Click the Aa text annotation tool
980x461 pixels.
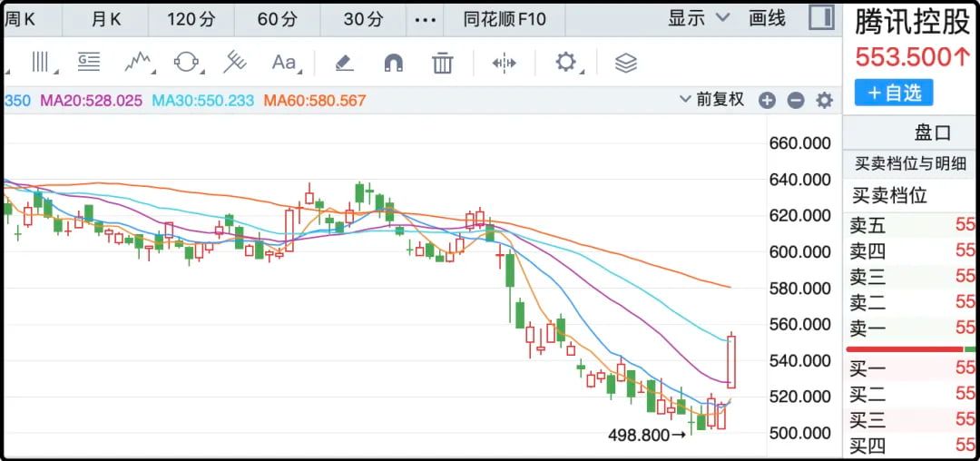point(284,63)
